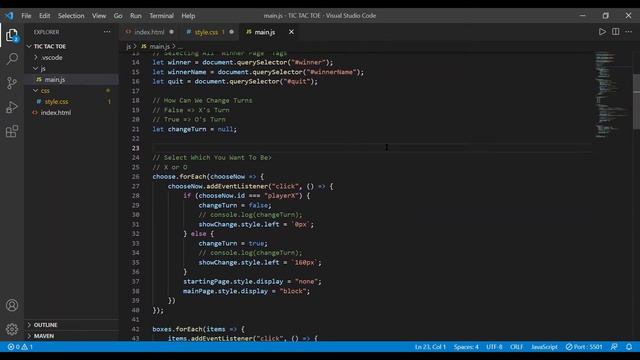The height and width of the screenshot is (360, 640).
Task: Open the Edit menu
Action: click(x=44, y=16)
